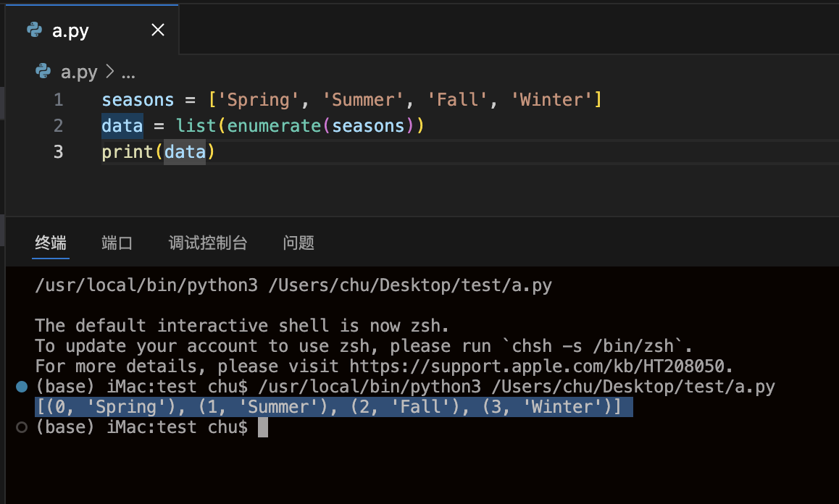Open the Apple support link in the terminal

coord(560,366)
